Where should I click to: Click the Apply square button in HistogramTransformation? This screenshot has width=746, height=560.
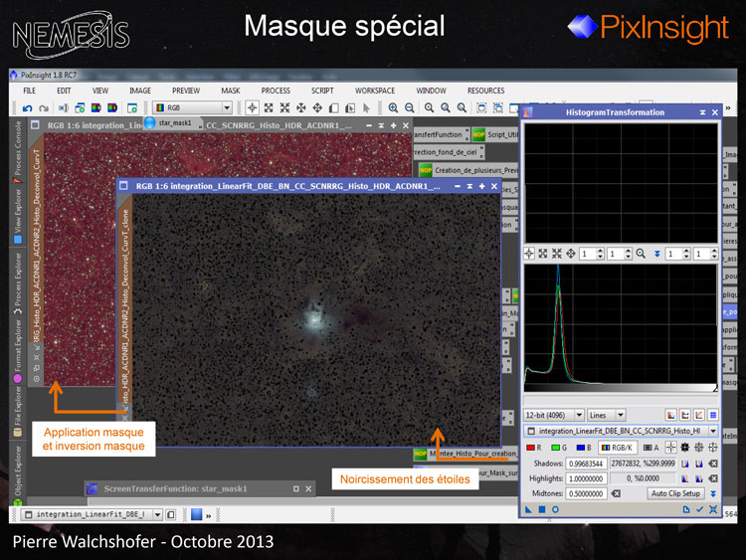point(542,509)
